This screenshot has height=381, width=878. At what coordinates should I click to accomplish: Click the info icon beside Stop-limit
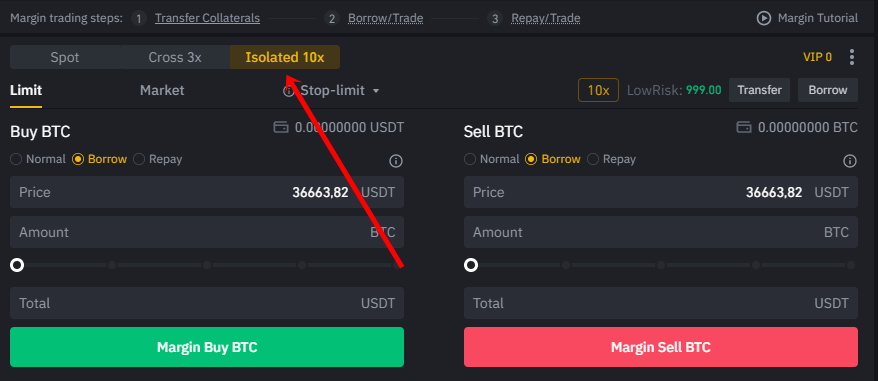(289, 91)
